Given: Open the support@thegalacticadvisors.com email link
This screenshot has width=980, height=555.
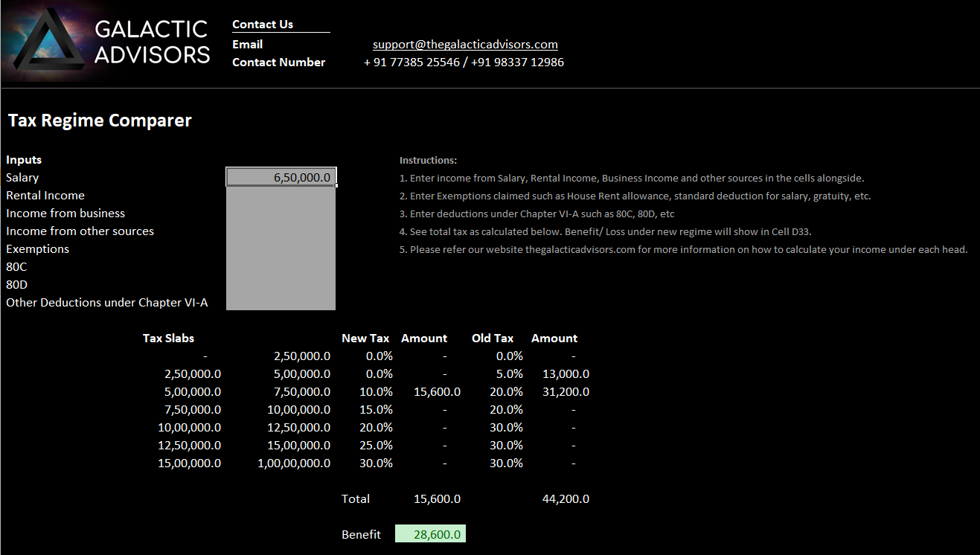Looking at the screenshot, I should click(464, 44).
